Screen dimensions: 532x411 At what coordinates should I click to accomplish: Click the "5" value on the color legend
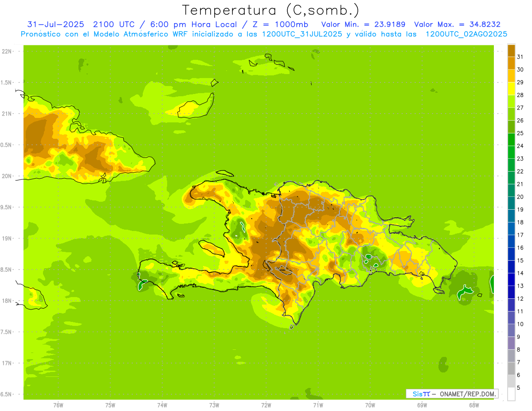519,388
